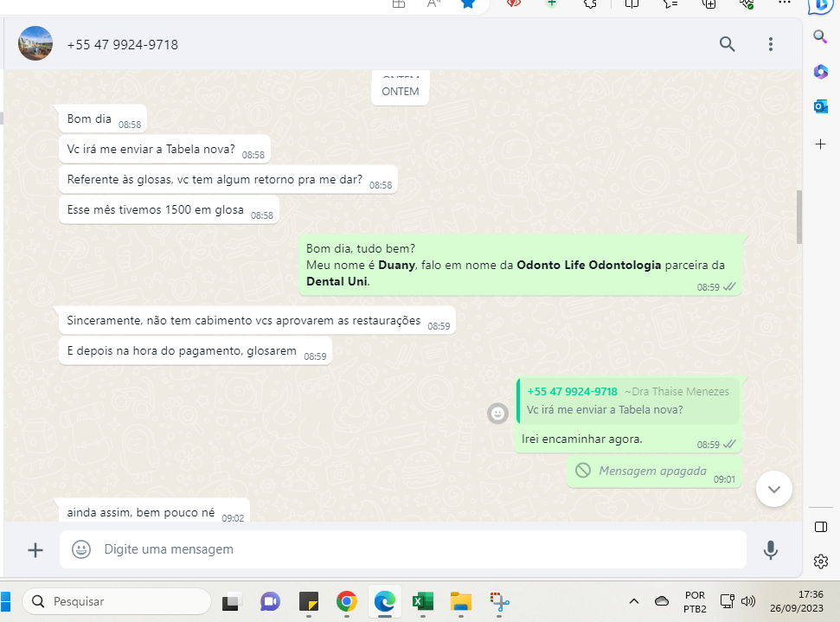
Task: Open Excel from taskbar
Action: [423, 602]
